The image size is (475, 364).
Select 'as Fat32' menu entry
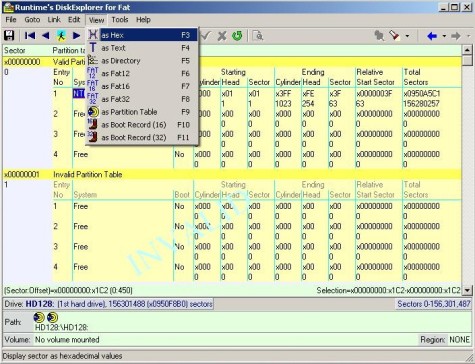(143, 99)
